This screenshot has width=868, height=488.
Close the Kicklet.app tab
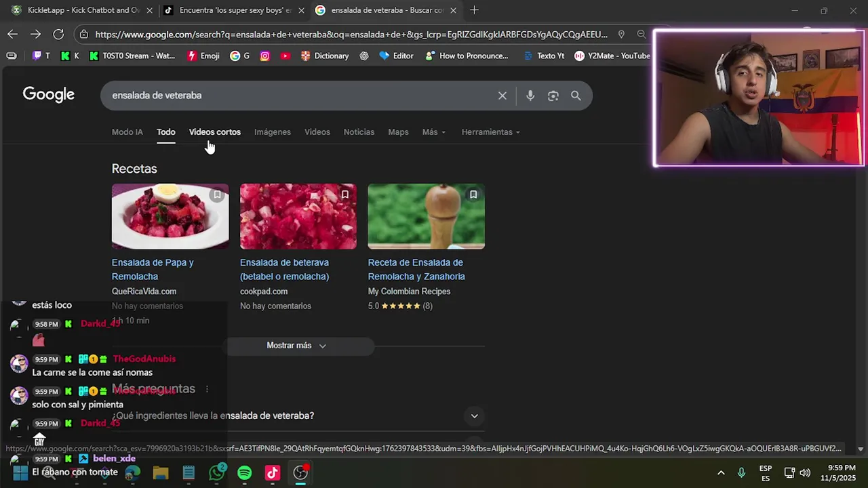pyautogui.click(x=150, y=10)
